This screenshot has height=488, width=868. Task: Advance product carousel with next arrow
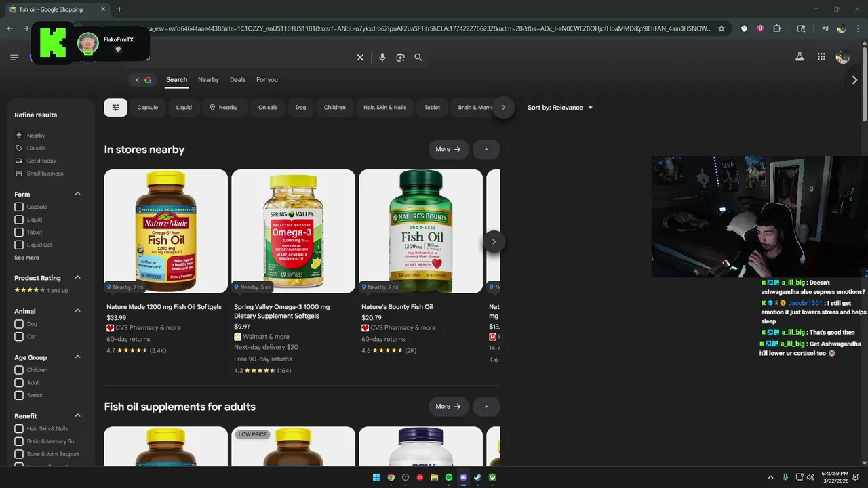tap(494, 242)
